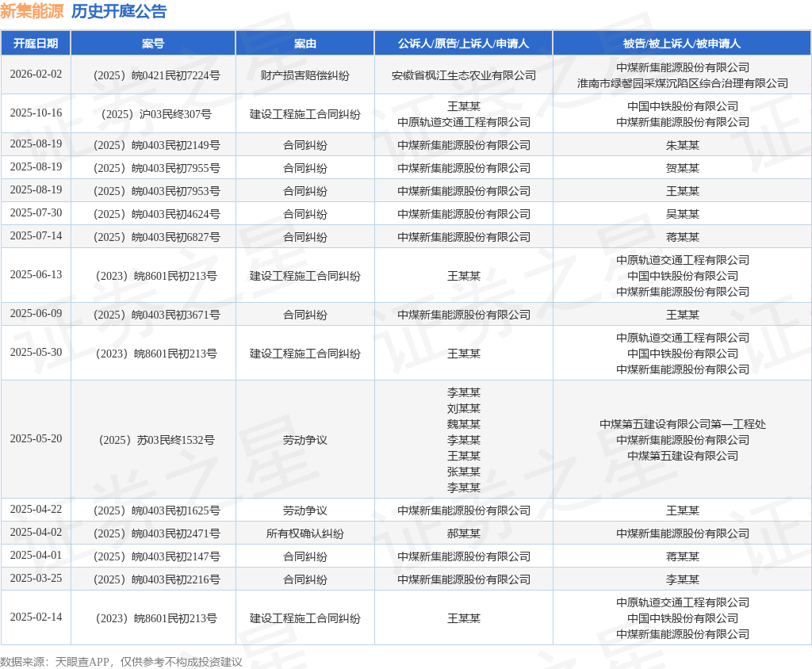Click the date 2025-06-13

point(36,274)
